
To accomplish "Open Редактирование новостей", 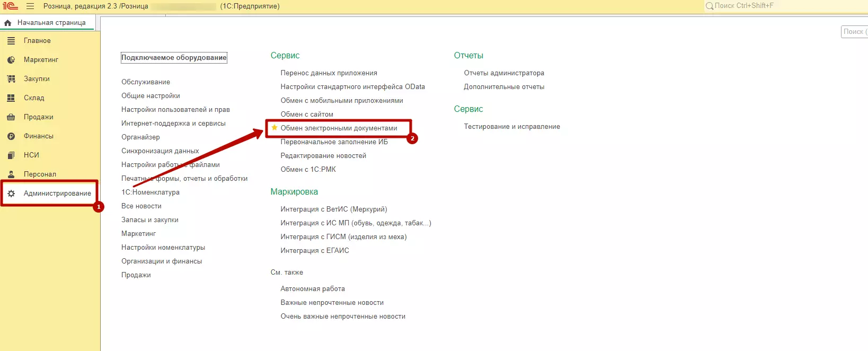I will (323, 156).
